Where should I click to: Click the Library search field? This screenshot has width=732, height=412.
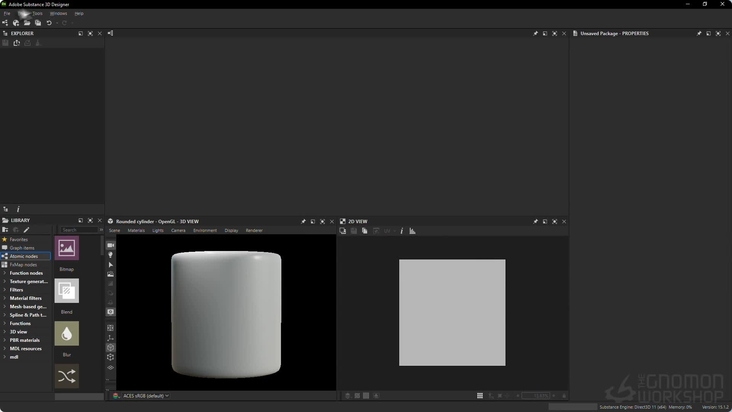point(79,230)
